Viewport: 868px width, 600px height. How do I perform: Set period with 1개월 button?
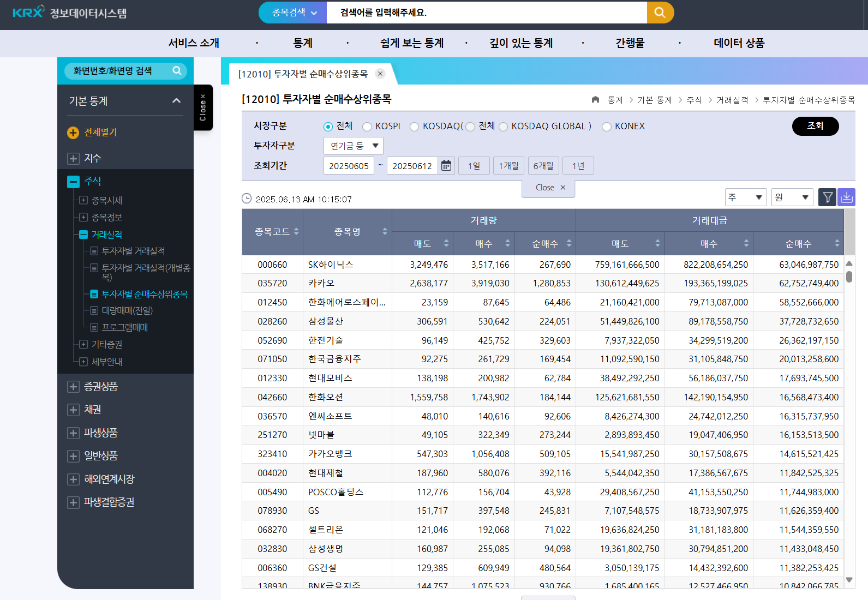click(508, 166)
